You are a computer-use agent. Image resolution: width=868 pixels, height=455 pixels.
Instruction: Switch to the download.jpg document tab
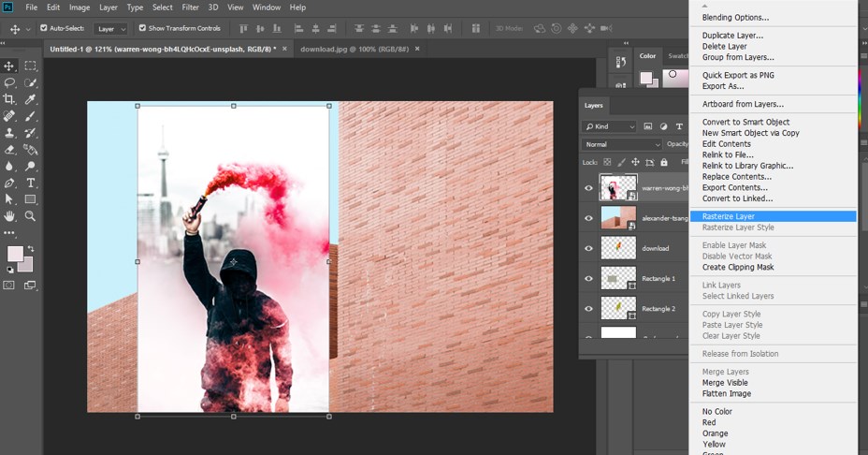[354, 49]
